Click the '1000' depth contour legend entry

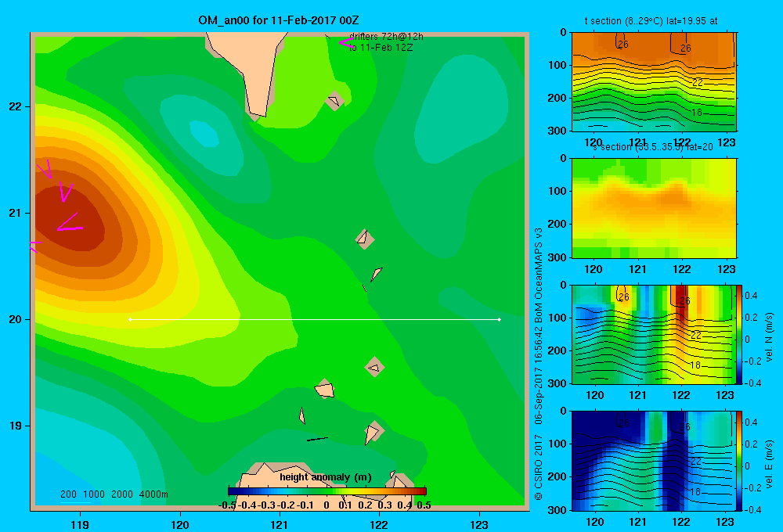[x=94, y=494]
